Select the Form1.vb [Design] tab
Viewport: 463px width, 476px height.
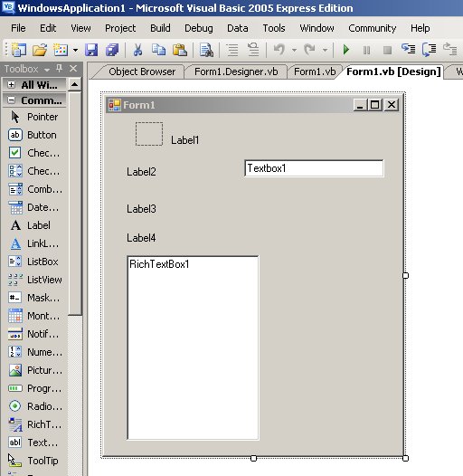pos(393,72)
